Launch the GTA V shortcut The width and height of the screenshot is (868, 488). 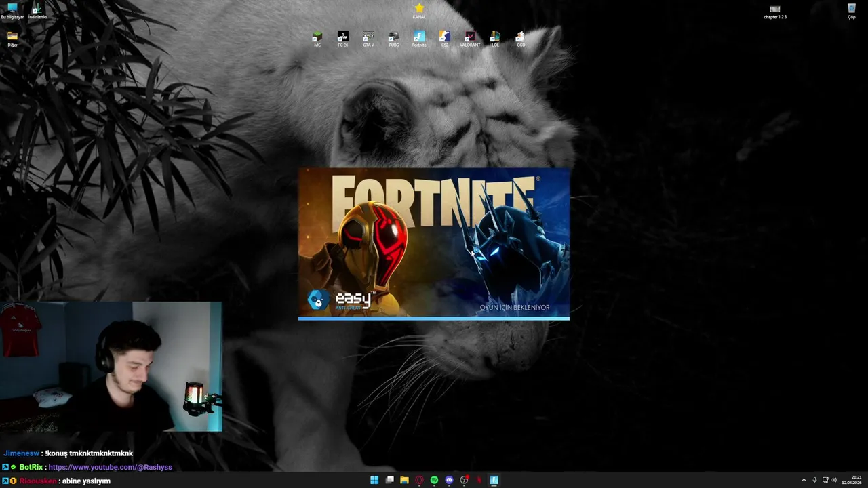pos(368,39)
